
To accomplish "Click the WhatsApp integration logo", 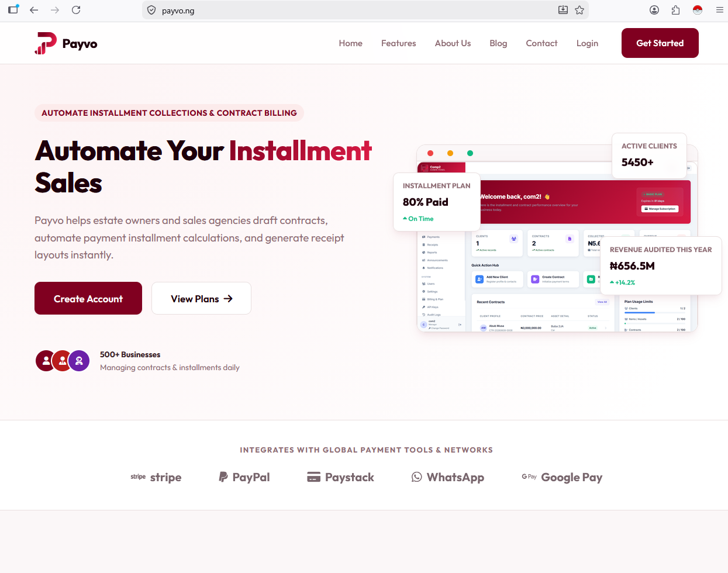I will tap(448, 477).
